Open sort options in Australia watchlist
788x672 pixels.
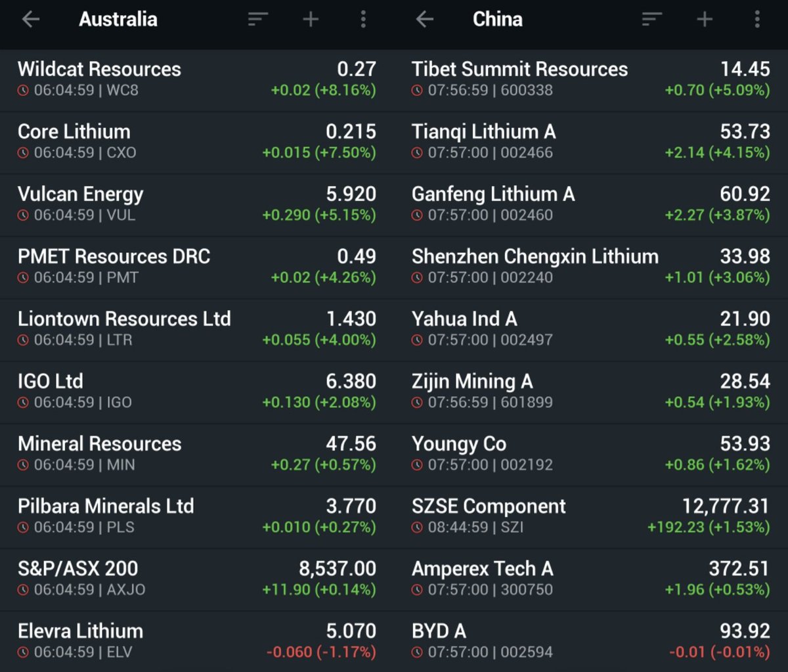click(x=258, y=19)
